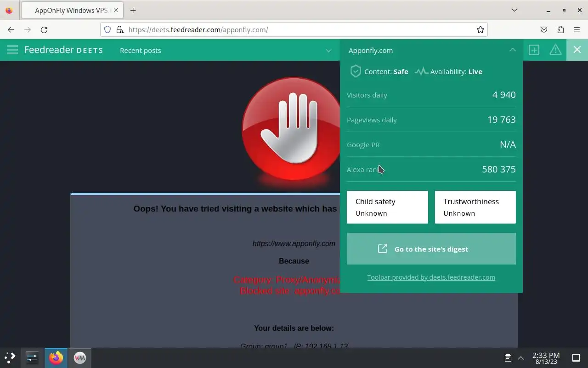
Task: Open the List all tabs dropdown
Action: pyautogui.click(x=514, y=10)
